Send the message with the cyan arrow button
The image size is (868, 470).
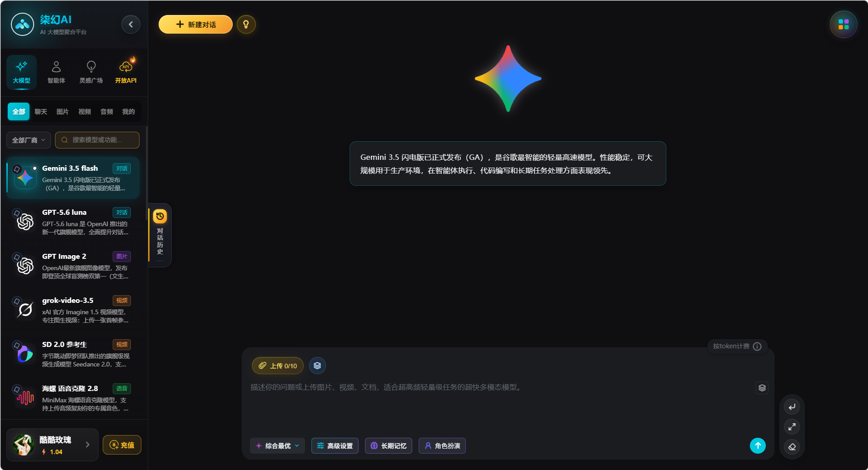coord(758,445)
